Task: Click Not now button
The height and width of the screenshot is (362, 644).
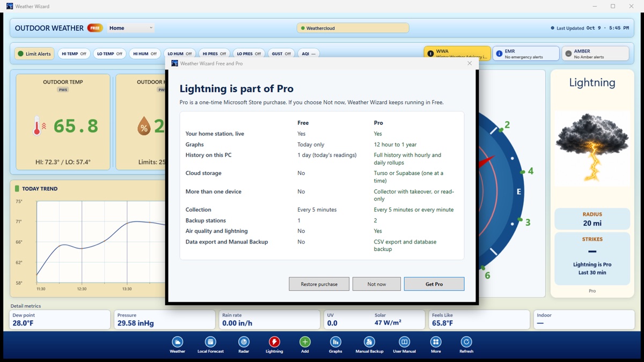Action: [x=377, y=284]
